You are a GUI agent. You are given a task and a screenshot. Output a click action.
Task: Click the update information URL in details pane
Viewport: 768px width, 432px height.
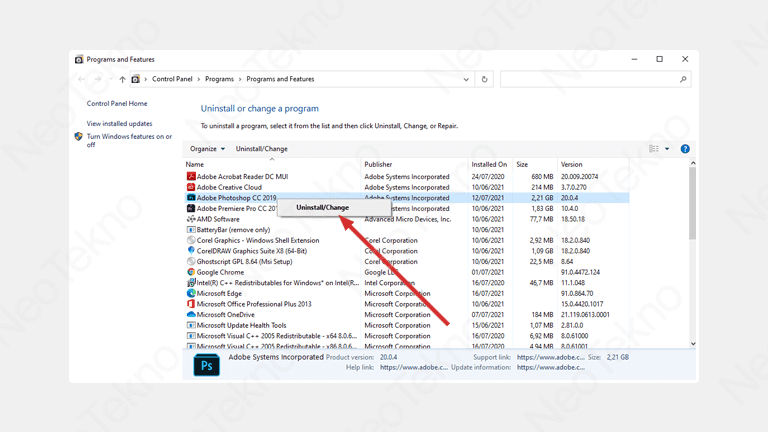[x=551, y=367]
